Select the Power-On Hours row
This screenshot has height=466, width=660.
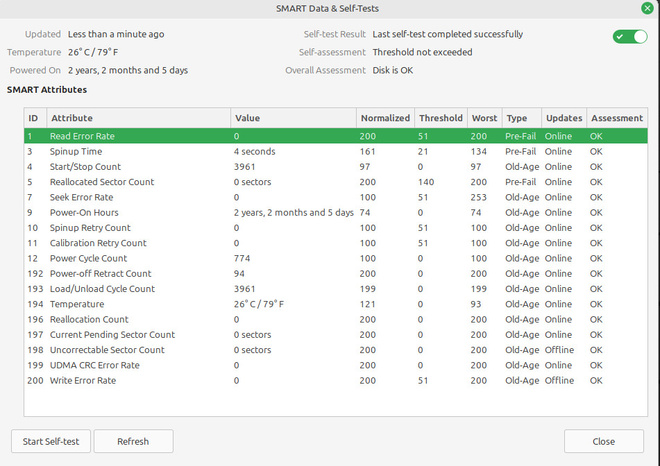point(335,213)
